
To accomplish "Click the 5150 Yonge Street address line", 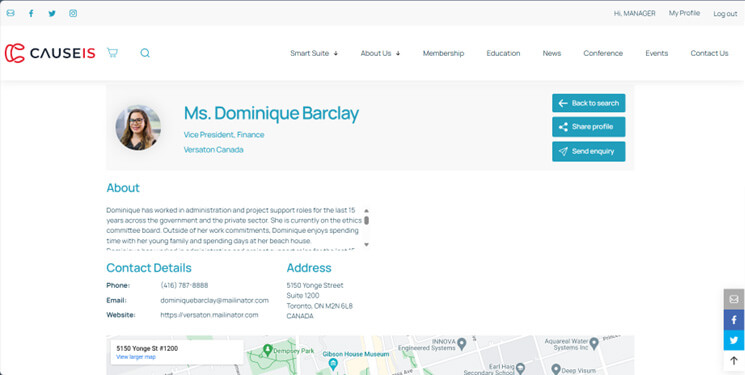I will tap(315, 285).
